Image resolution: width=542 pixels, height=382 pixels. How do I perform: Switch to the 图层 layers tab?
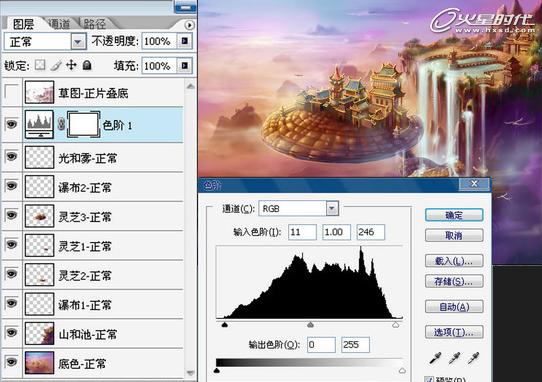click(x=23, y=24)
